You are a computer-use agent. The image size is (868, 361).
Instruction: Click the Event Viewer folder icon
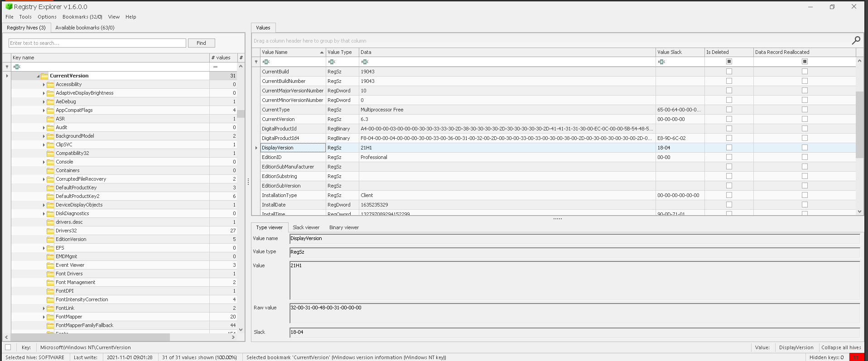pyautogui.click(x=50, y=265)
